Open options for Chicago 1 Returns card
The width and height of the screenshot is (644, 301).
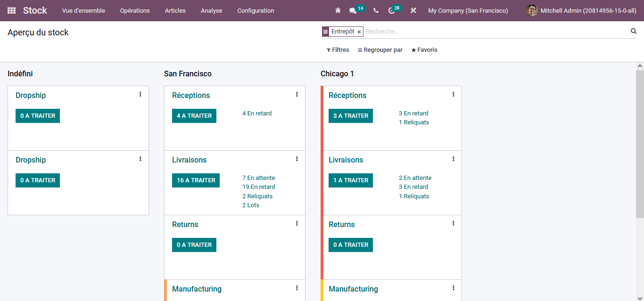[453, 223]
